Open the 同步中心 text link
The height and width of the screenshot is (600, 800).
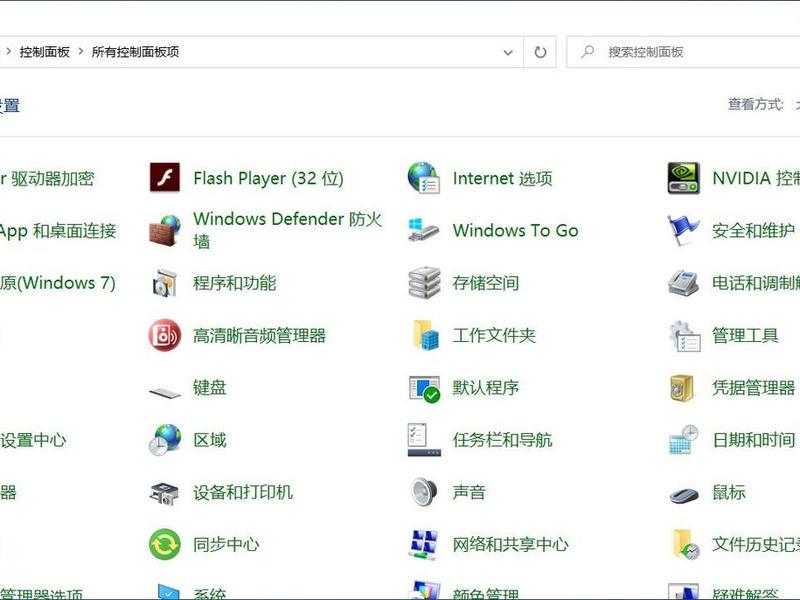pos(226,544)
